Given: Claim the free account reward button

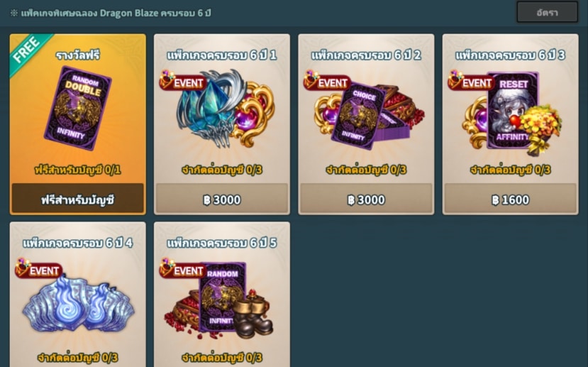Looking at the screenshot, I should (77, 199).
